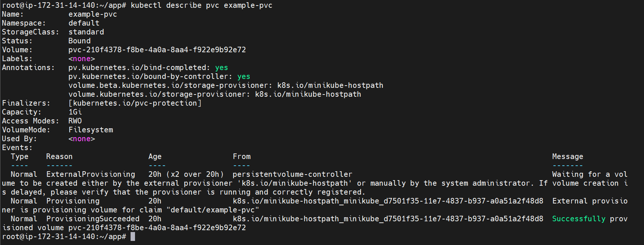The image size is (644, 245).
Task: Click the green "yes" after bind-completed
Action: pyautogui.click(x=222, y=67)
